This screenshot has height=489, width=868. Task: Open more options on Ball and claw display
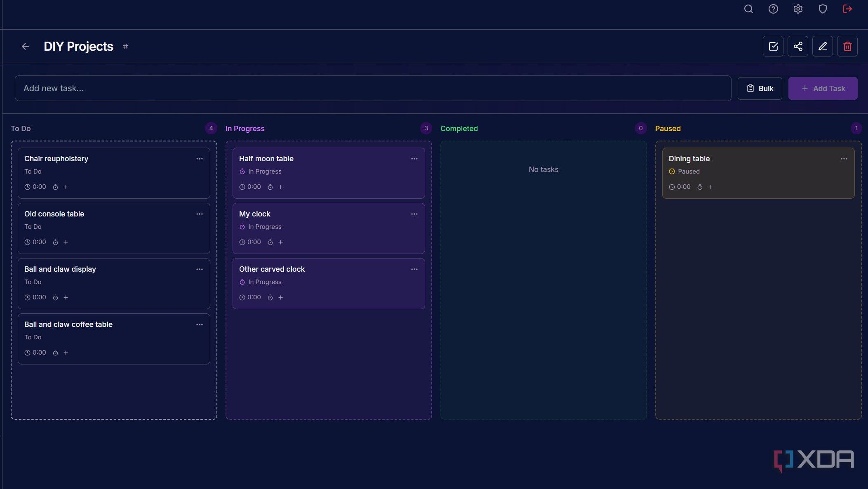pyautogui.click(x=200, y=269)
